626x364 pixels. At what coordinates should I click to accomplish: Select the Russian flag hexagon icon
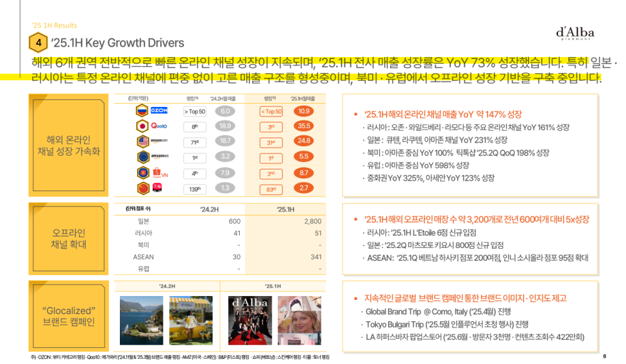coord(142,110)
